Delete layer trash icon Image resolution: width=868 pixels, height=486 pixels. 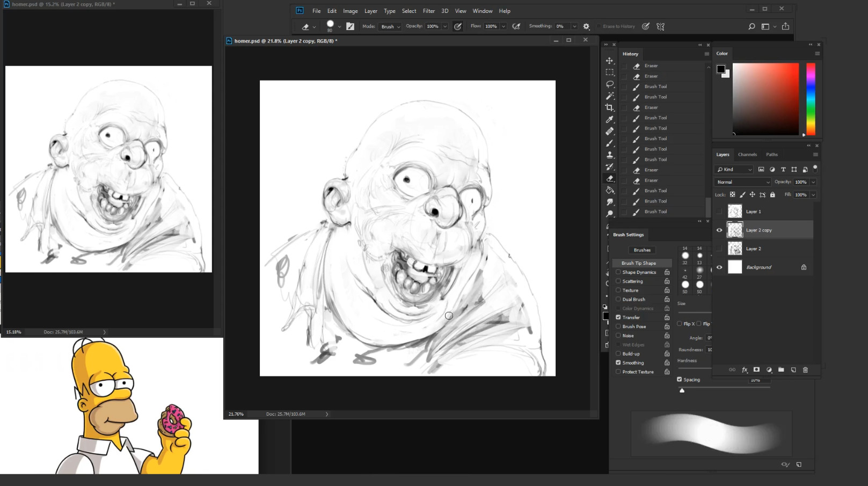point(805,369)
